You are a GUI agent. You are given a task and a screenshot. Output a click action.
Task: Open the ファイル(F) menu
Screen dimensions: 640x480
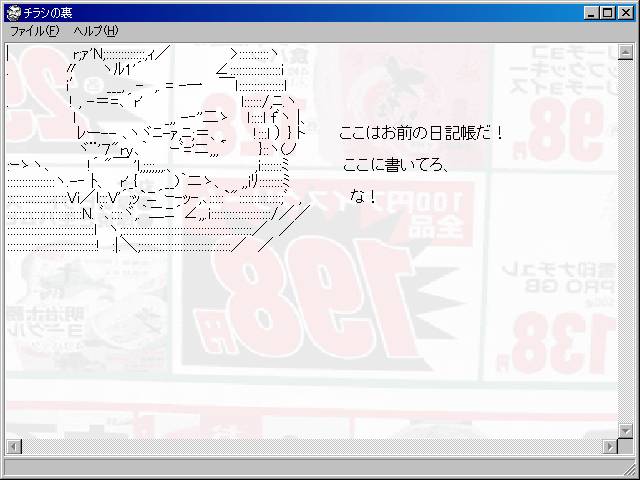coord(35,31)
